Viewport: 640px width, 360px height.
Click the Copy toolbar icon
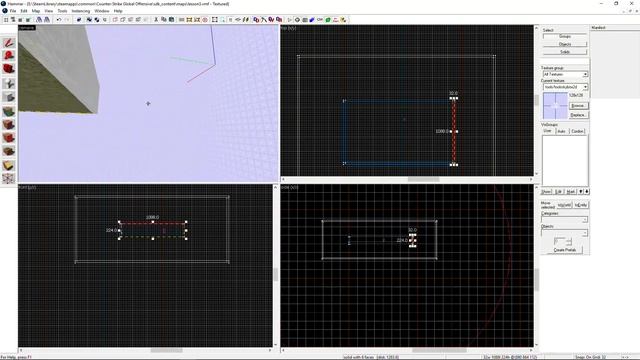pyautogui.click(x=163, y=20)
